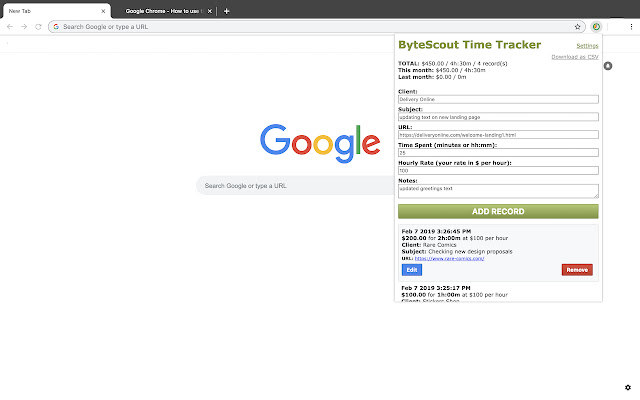Bookmark the page with the star icon

coord(577,27)
